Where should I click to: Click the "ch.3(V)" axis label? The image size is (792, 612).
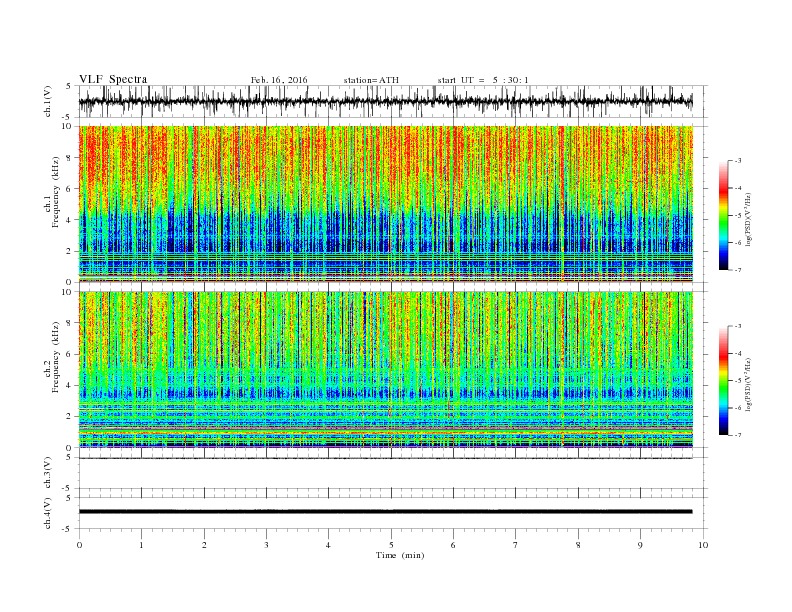(x=48, y=473)
